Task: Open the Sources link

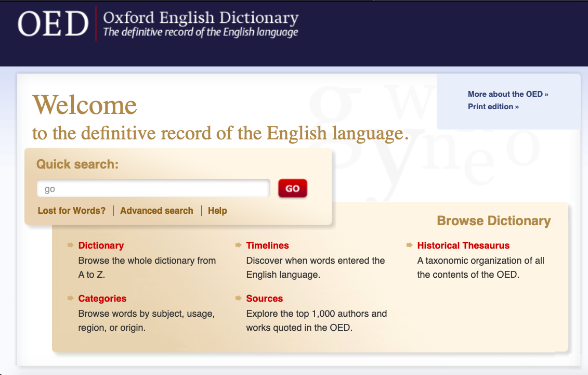Action: click(x=265, y=299)
